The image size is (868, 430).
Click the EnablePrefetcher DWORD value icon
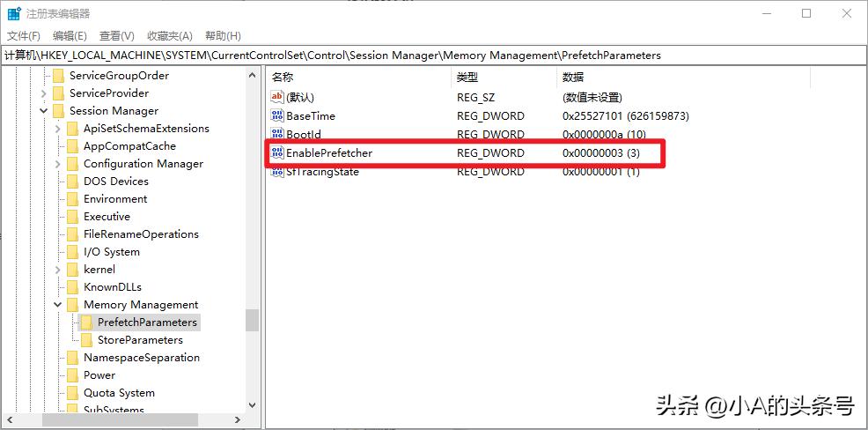pos(276,152)
